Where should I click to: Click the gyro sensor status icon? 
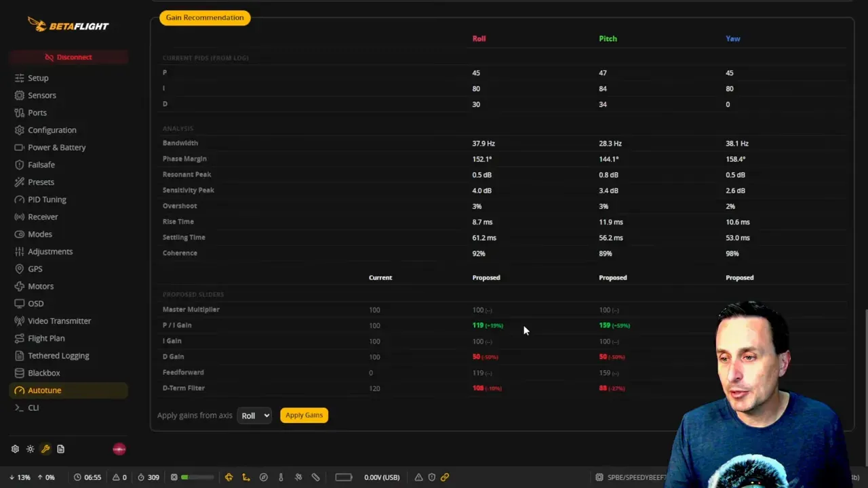tap(229, 477)
